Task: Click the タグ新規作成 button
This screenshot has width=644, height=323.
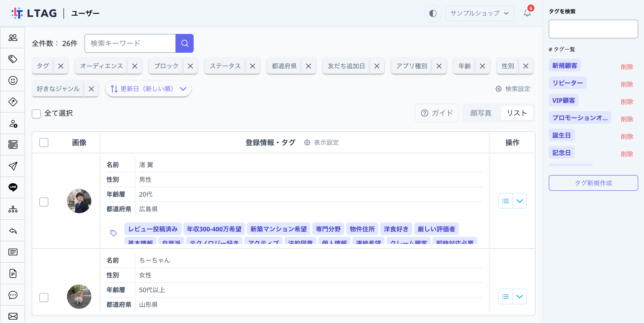Action: (x=593, y=183)
